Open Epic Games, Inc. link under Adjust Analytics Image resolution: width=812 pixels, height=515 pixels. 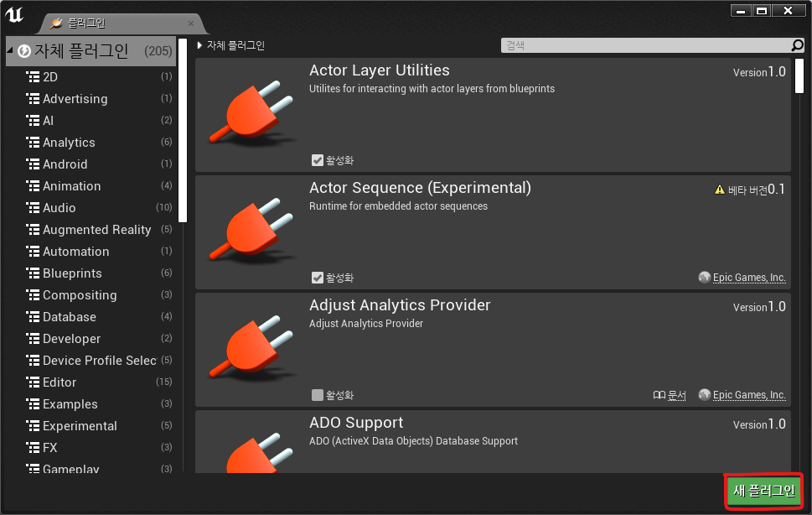(x=749, y=395)
